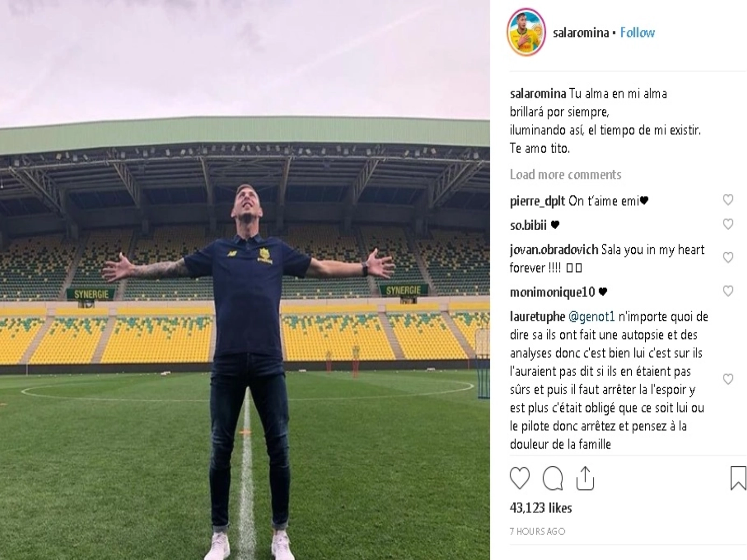This screenshot has height=560, width=747.
Task: Like so.bibii's comment
Action: (728, 224)
